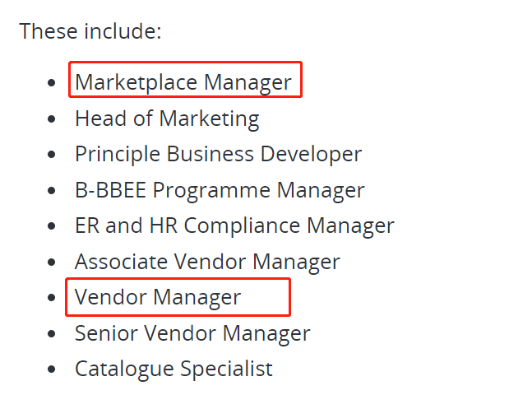
Task: Select the B-BBEE Programme Manager entry
Action: tap(220, 190)
